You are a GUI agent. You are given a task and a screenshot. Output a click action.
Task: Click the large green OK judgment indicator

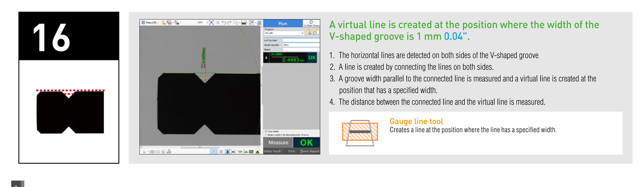point(306,142)
